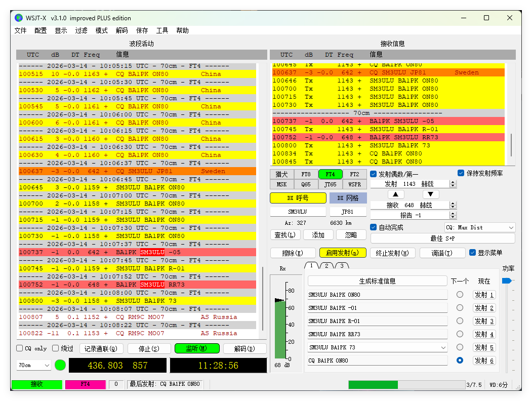The height and width of the screenshot is (401, 532).
Task: Click the Rx level meter peak marker
Action: point(279,300)
